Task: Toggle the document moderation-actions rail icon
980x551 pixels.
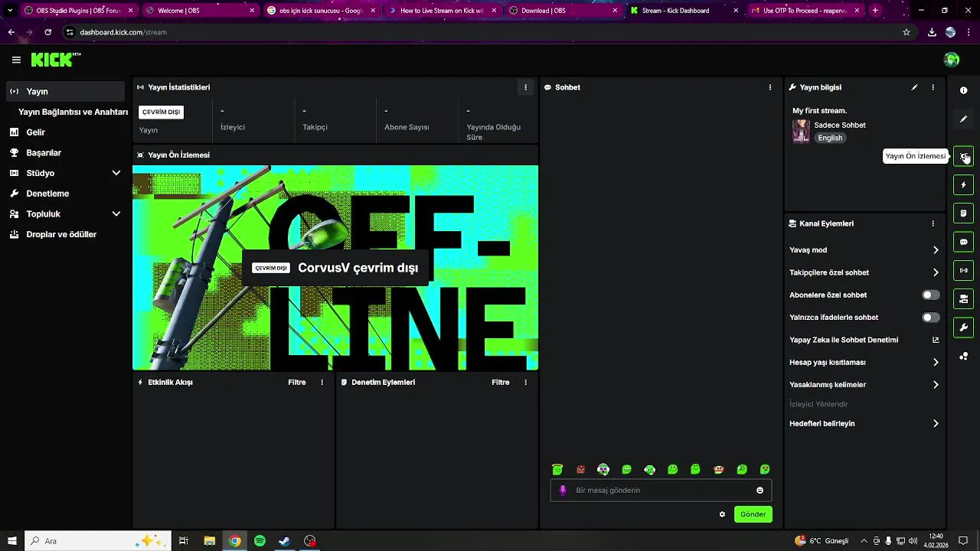Action: pyautogui.click(x=963, y=213)
